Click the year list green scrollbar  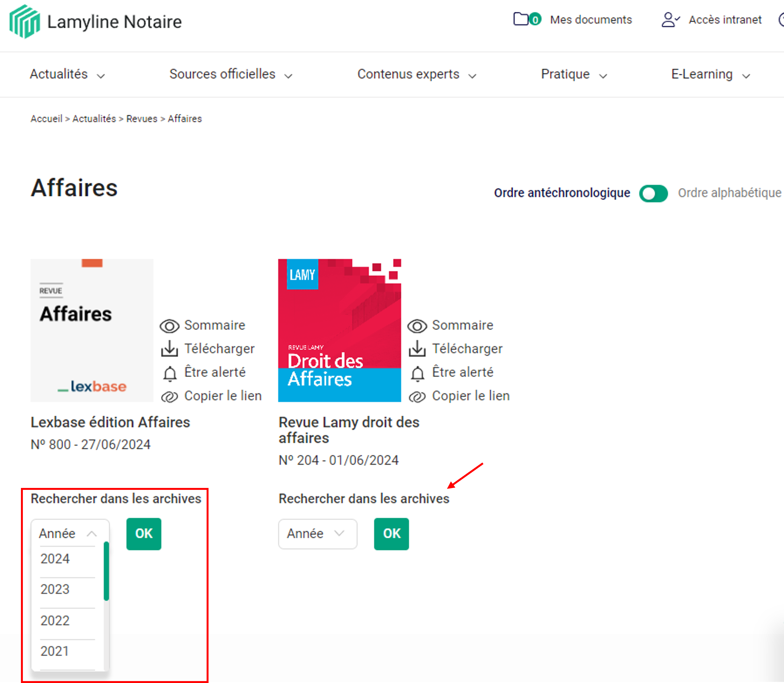coord(106,571)
